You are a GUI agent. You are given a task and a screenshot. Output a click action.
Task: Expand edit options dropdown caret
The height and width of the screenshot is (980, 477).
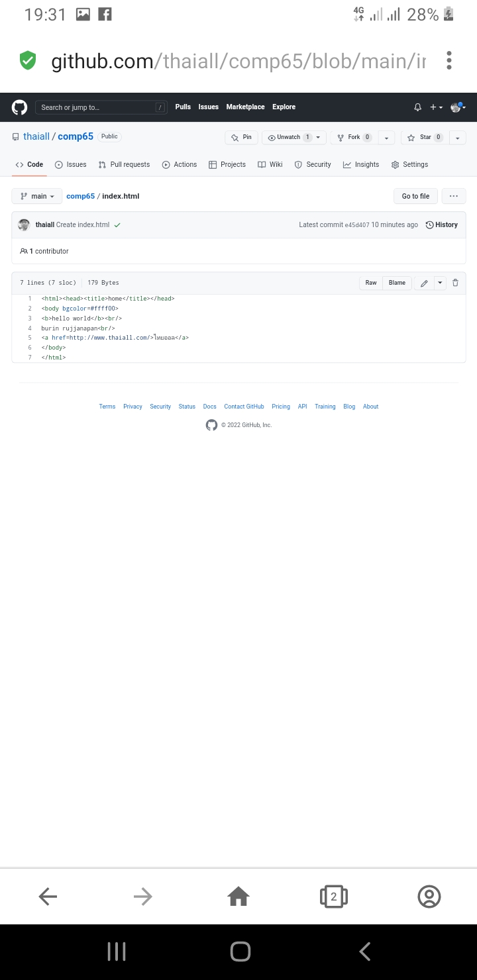(x=440, y=283)
